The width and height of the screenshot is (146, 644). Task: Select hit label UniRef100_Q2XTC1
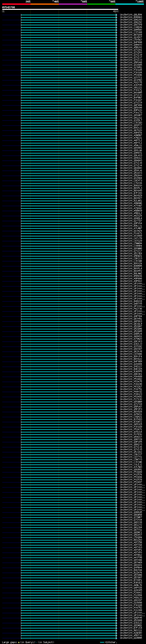click(131, 77)
